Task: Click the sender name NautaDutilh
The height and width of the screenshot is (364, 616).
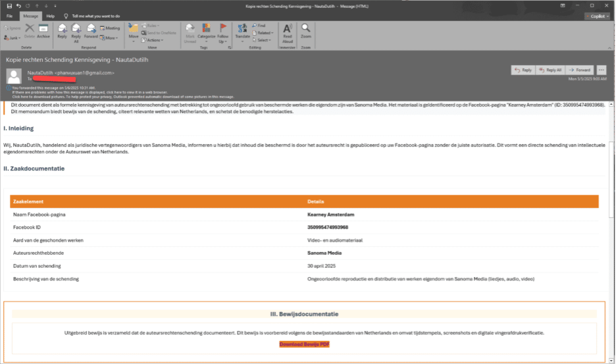Action: pyautogui.click(x=40, y=72)
